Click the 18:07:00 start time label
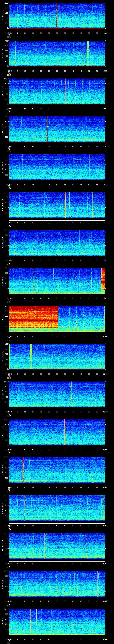This screenshot has height=644, width=114. tap(9, 261)
